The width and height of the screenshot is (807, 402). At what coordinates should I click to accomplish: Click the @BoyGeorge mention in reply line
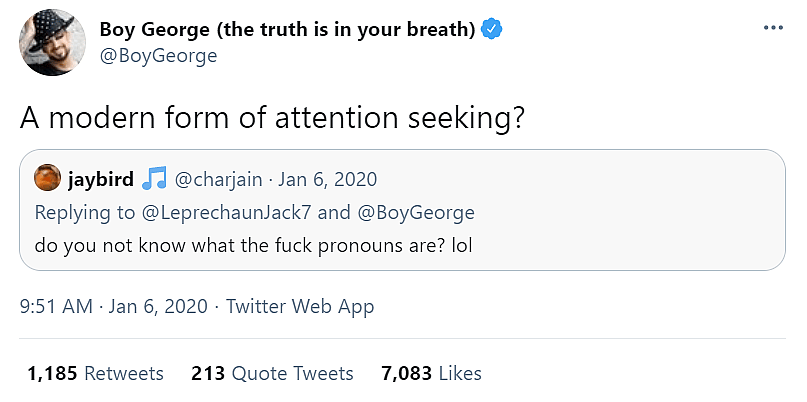tap(414, 212)
